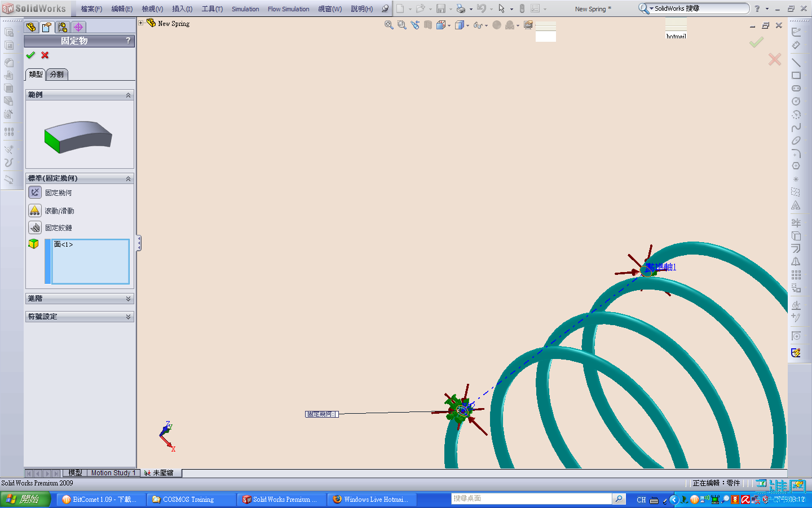
Task: Click the View Orientation icon
Action: [x=441, y=25]
